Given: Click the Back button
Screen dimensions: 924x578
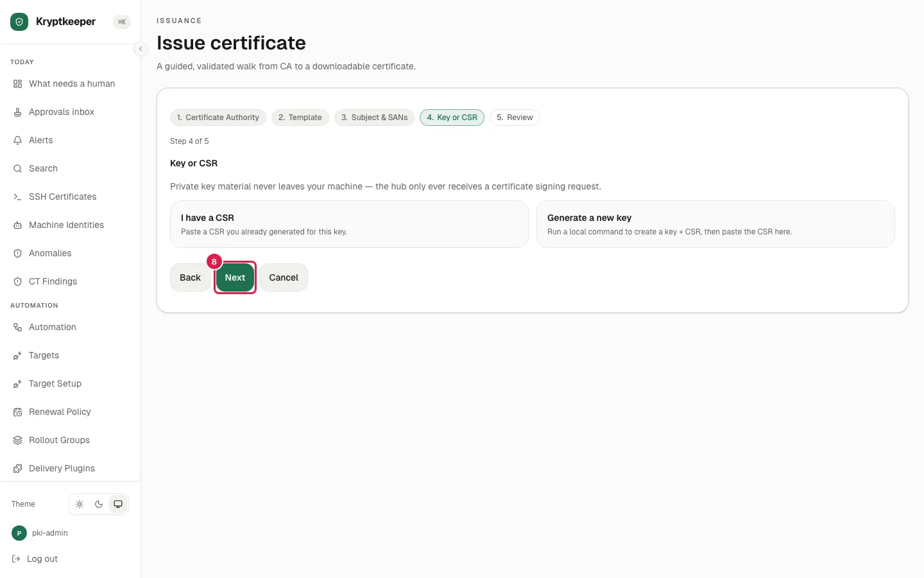Looking at the screenshot, I should click(x=190, y=277).
